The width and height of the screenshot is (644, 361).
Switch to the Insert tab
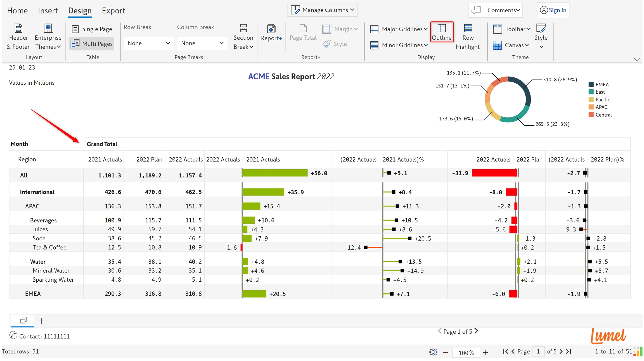(48, 11)
